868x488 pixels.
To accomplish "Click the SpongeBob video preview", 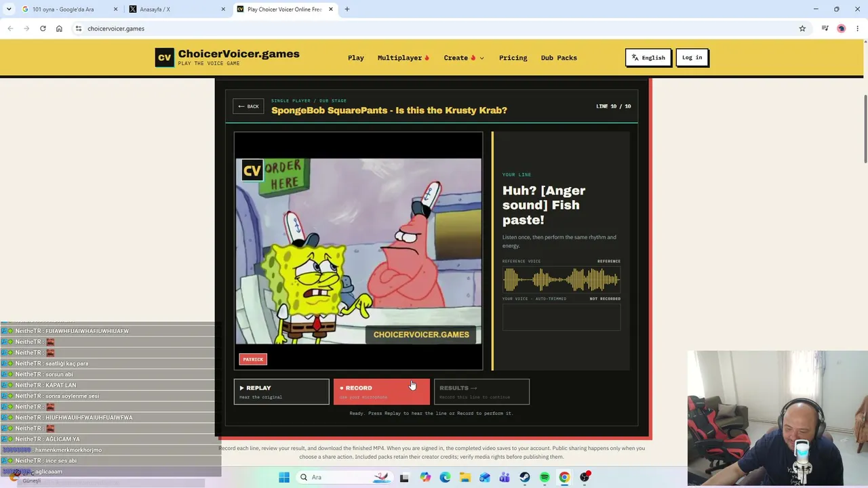I will pos(359,251).
